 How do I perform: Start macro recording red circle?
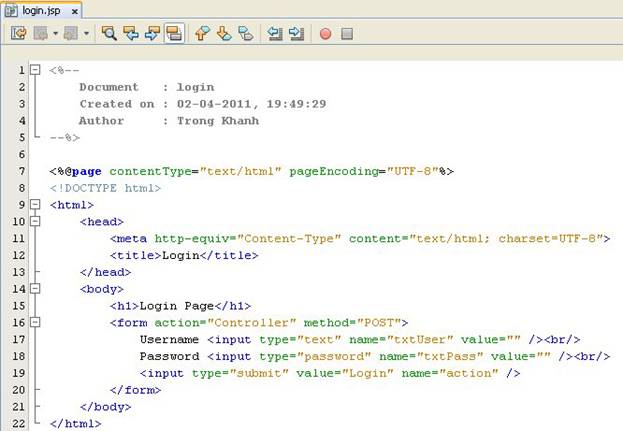point(325,34)
